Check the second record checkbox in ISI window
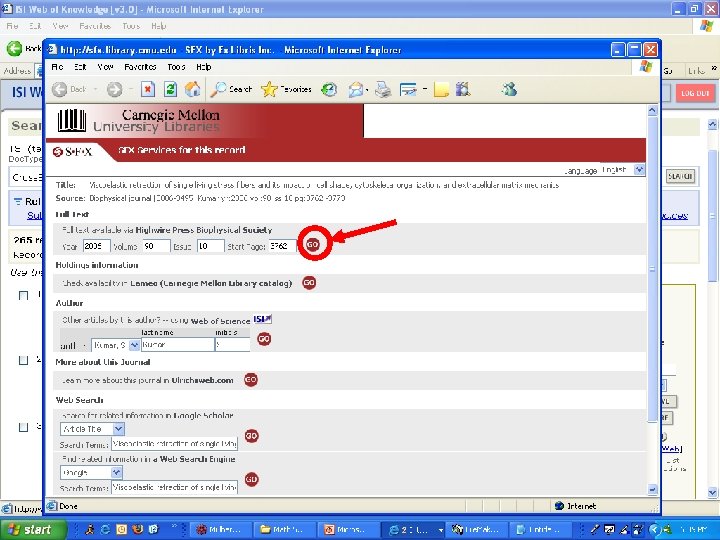This screenshot has width=720, height=540. [23, 360]
